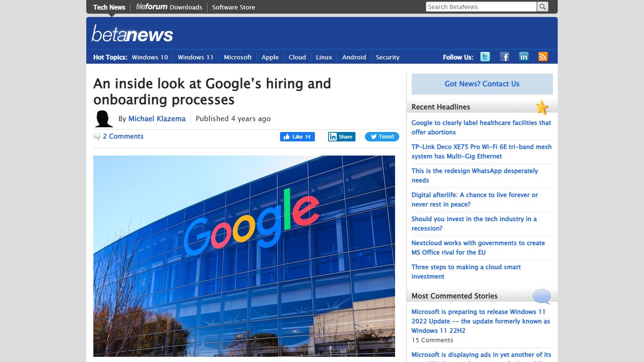Click the Google building article image

(x=244, y=256)
